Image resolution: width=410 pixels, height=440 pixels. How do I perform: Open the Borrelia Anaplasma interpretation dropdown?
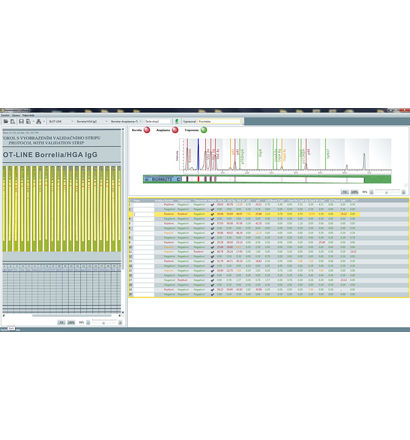click(126, 122)
